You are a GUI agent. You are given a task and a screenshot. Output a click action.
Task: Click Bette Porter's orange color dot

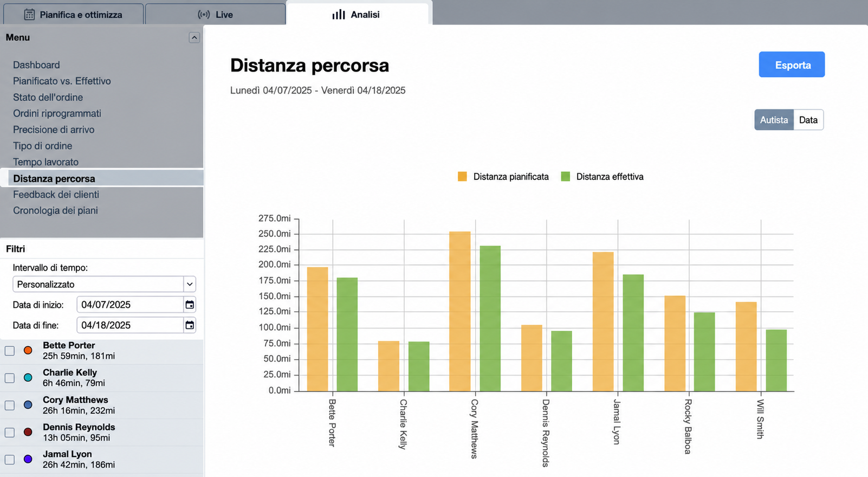coord(28,350)
